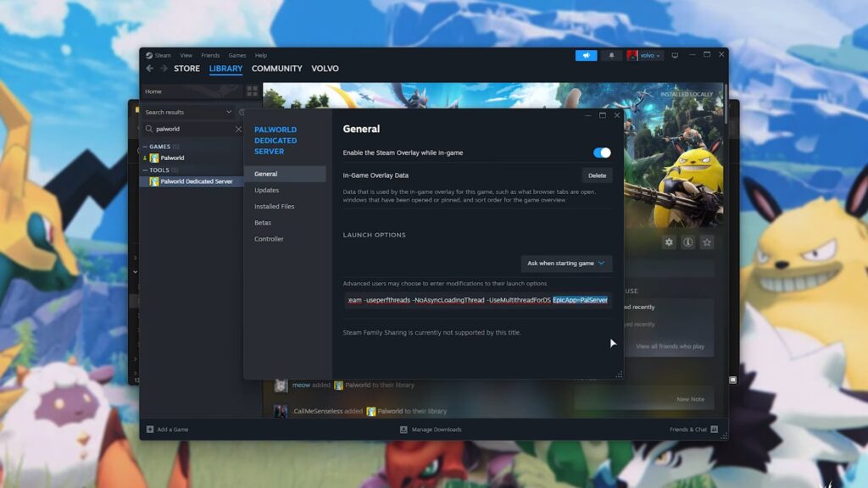
Task: Expand the Search results filter dropdown
Action: pyautogui.click(x=188, y=113)
